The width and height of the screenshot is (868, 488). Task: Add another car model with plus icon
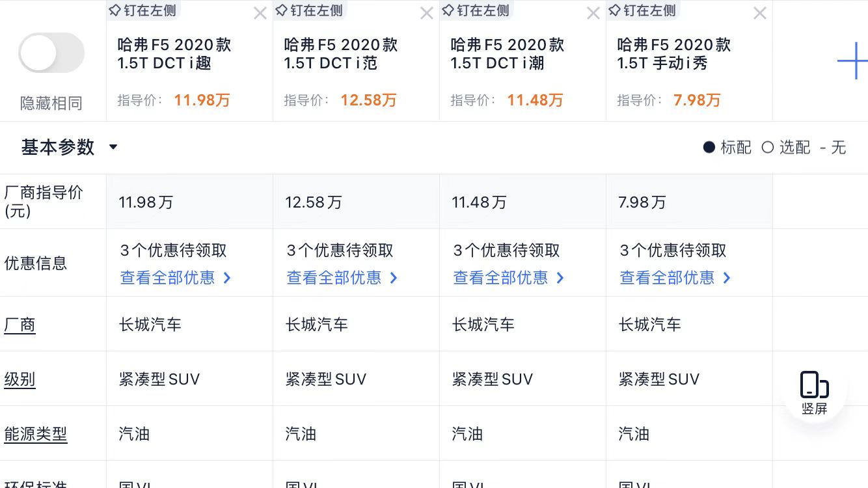click(852, 61)
